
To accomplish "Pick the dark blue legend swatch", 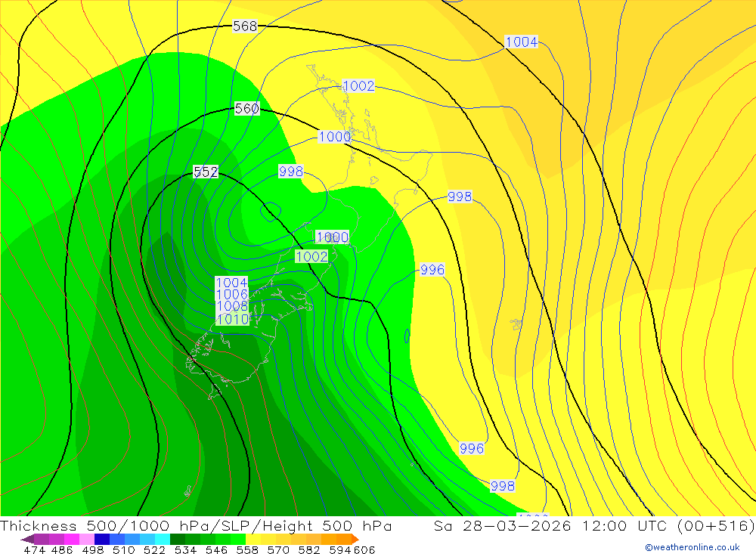I will 102,539.
